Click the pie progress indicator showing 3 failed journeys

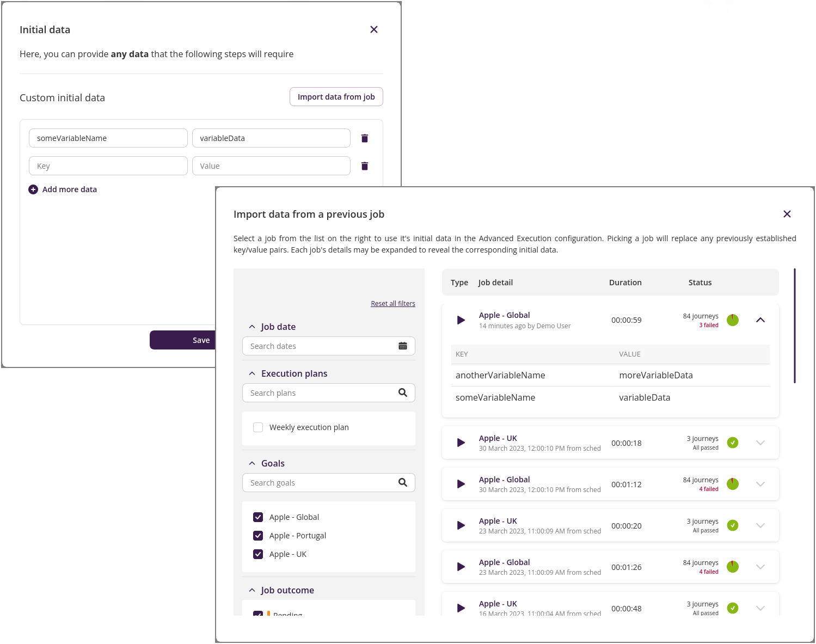[733, 320]
